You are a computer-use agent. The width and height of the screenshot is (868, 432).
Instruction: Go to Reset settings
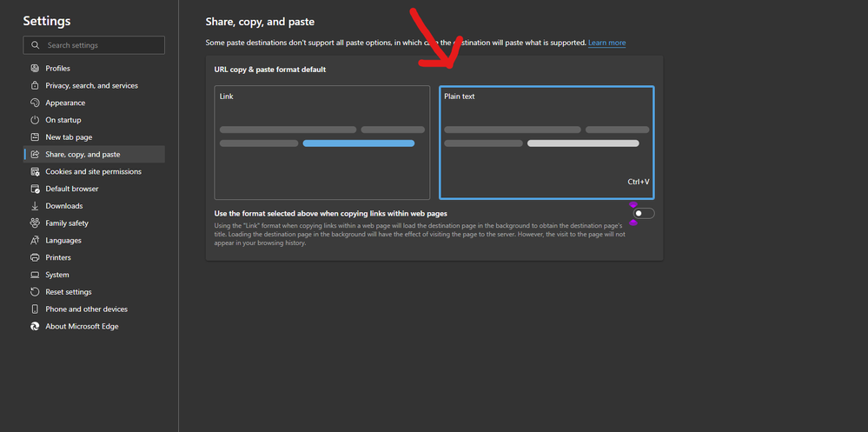coord(94,292)
